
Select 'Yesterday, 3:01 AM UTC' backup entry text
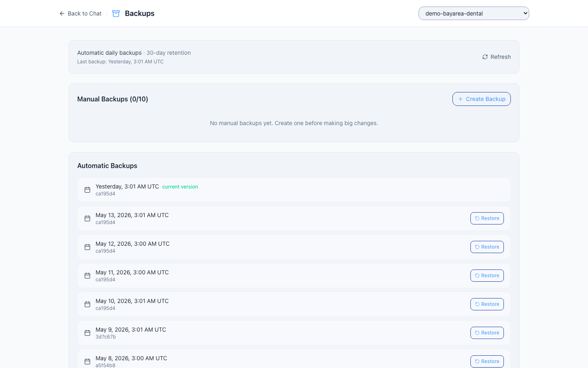click(127, 186)
